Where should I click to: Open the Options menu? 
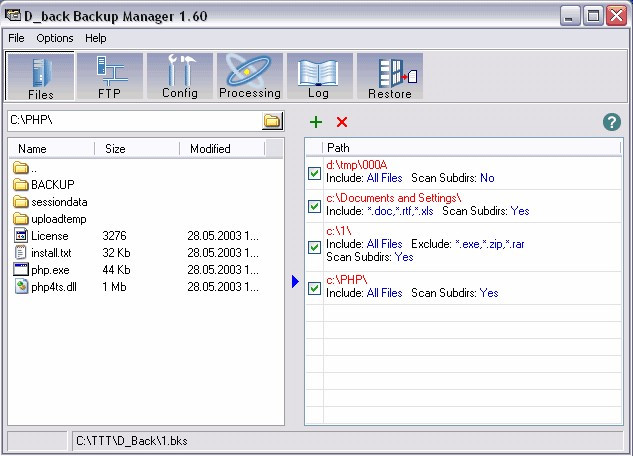(55, 38)
